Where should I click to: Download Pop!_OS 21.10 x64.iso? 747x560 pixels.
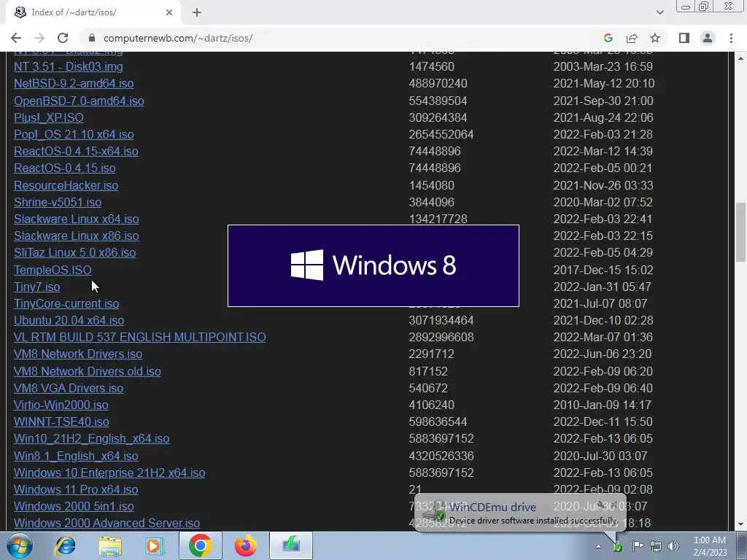[74, 134]
